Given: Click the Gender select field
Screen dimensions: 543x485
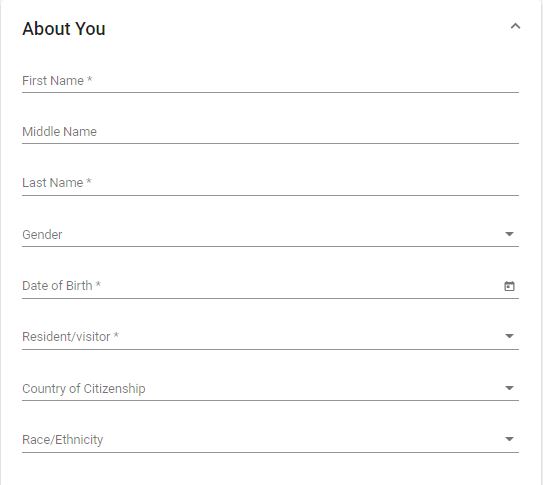Looking at the screenshot, I should [270, 235].
